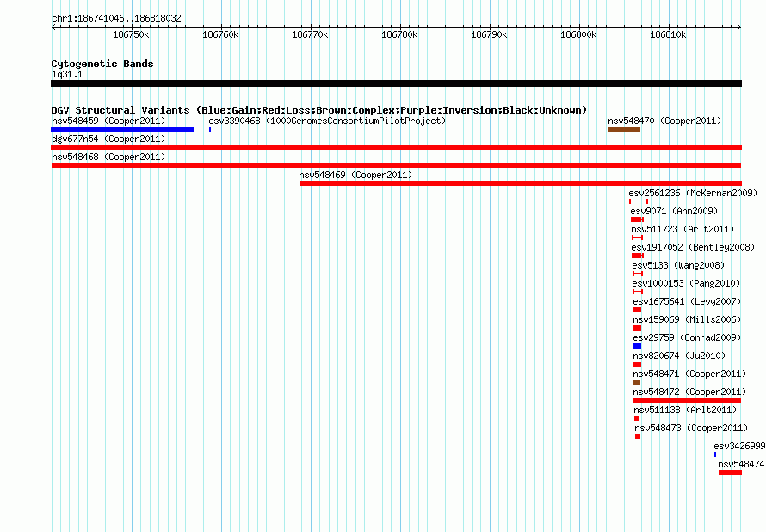Click the red dgv677n54 loss bar
Image resolution: width=766 pixels, height=532 pixels.
pyautogui.click(x=396, y=147)
